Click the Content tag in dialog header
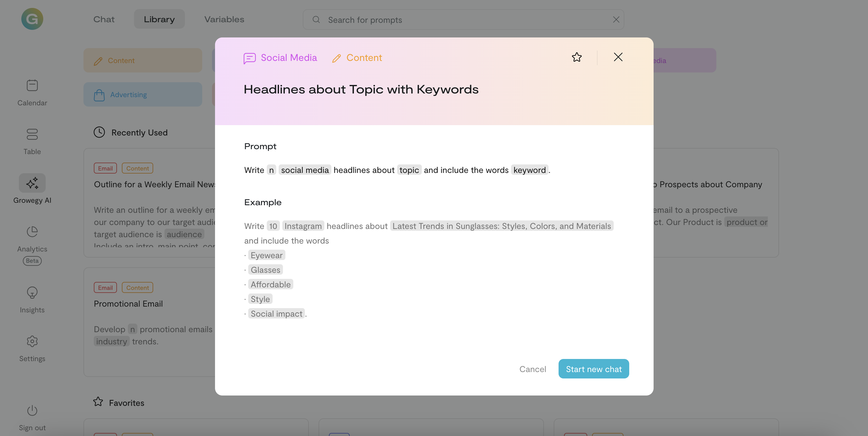This screenshot has height=436, width=868. click(x=357, y=58)
